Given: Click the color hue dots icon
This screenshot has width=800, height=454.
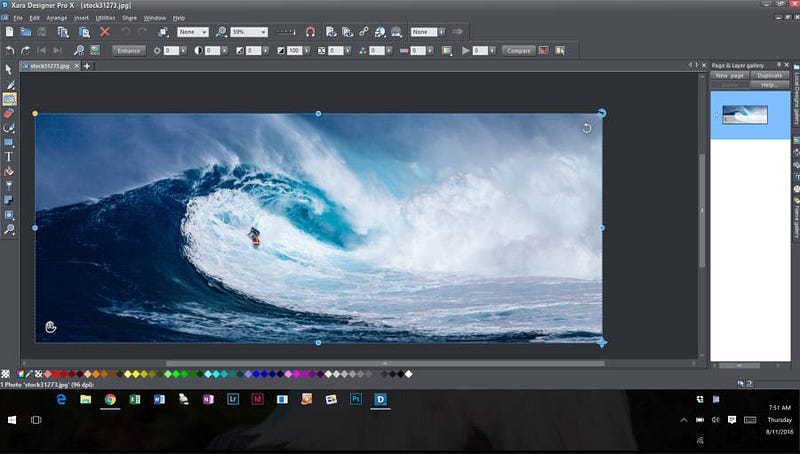Looking at the screenshot, I should pyautogui.click(x=363, y=51).
